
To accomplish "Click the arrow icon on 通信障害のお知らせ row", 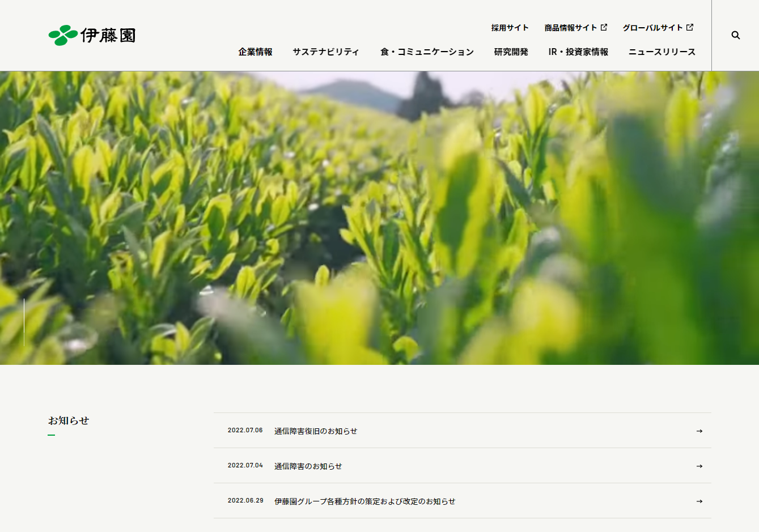I will tap(699, 466).
